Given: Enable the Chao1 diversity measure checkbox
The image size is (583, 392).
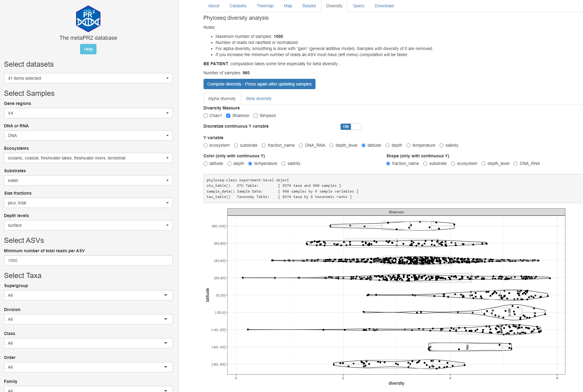Looking at the screenshot, I should pos(205,116).
